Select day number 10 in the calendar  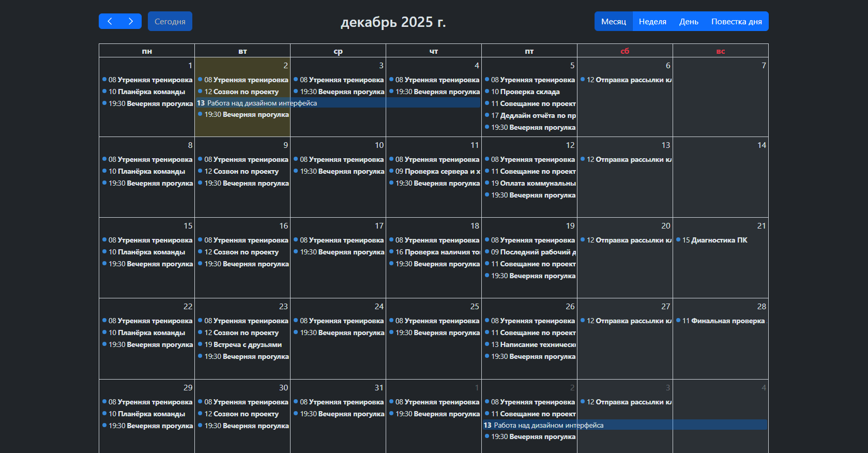coord(379,145)
